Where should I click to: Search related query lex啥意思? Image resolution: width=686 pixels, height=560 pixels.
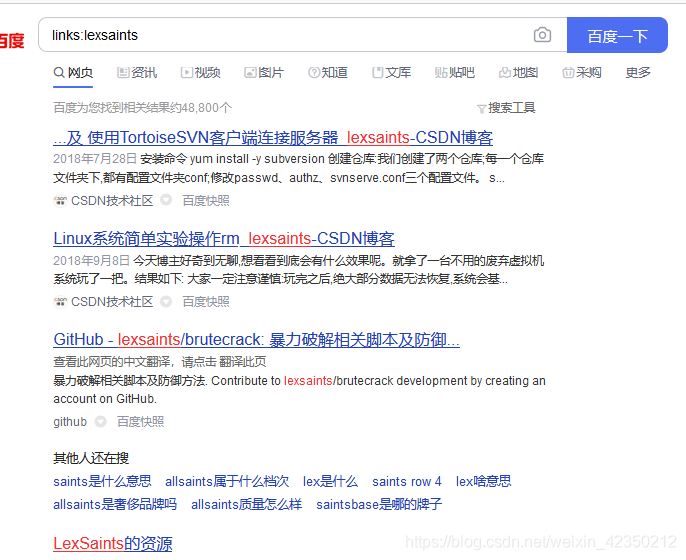click(x=483, y=481)
